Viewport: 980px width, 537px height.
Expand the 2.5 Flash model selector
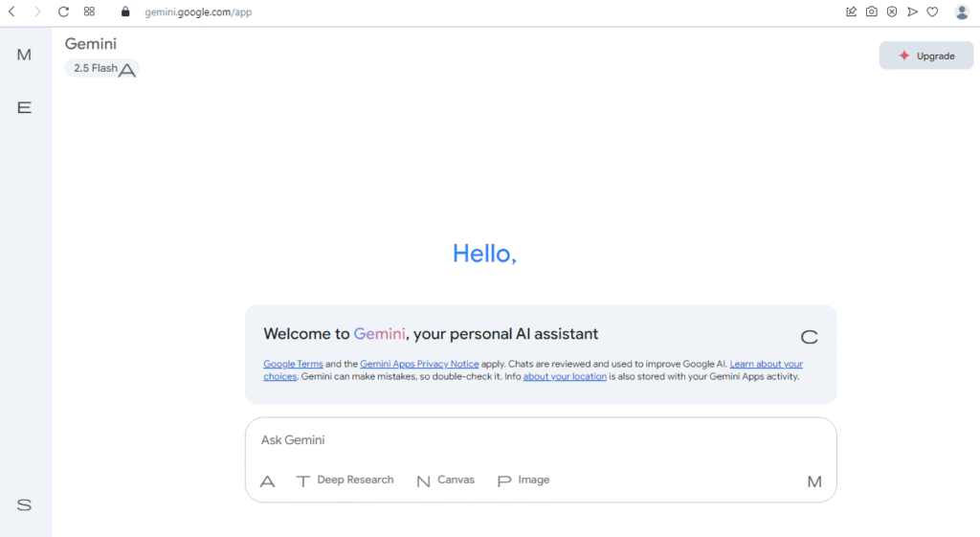[x=101, y=68]
